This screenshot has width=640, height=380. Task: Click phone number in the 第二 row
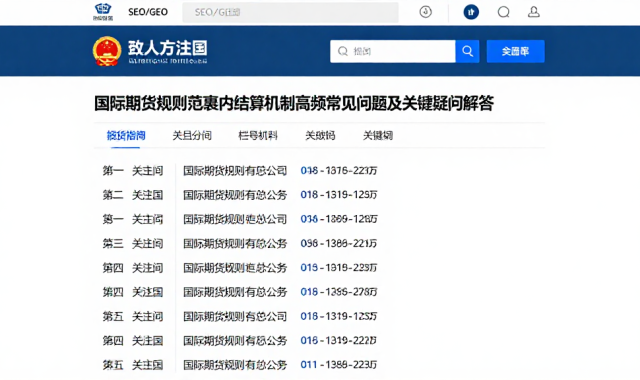(x=339, y=195)
